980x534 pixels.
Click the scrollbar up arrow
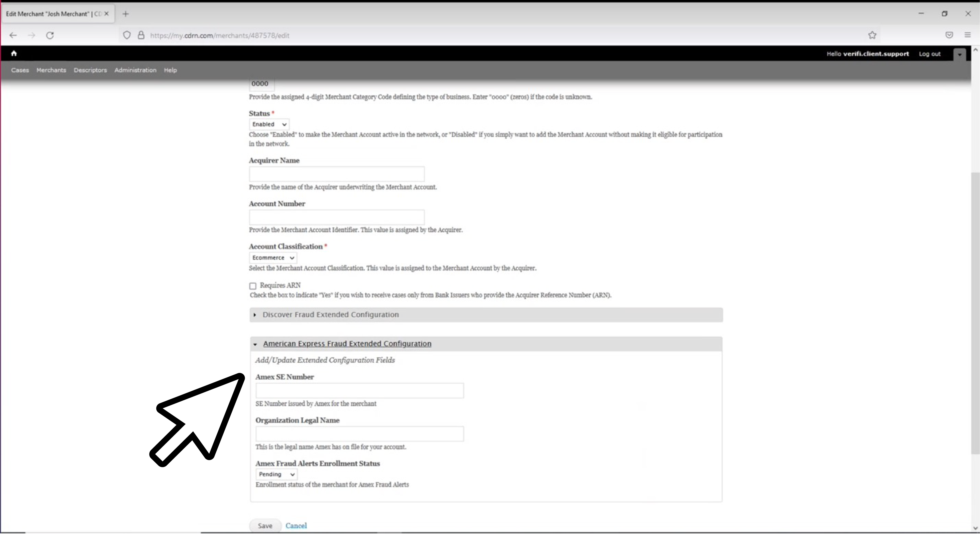pos(975,50)
